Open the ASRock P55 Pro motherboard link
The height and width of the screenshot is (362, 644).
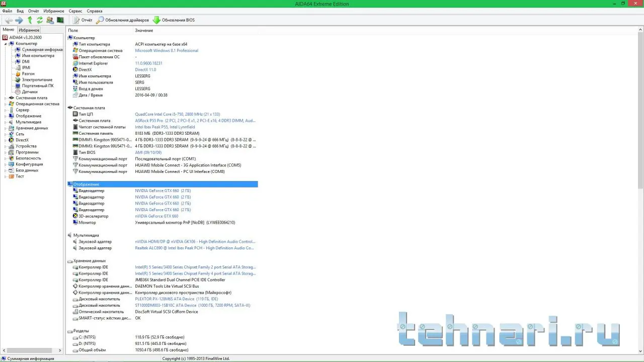pos(195,121)
